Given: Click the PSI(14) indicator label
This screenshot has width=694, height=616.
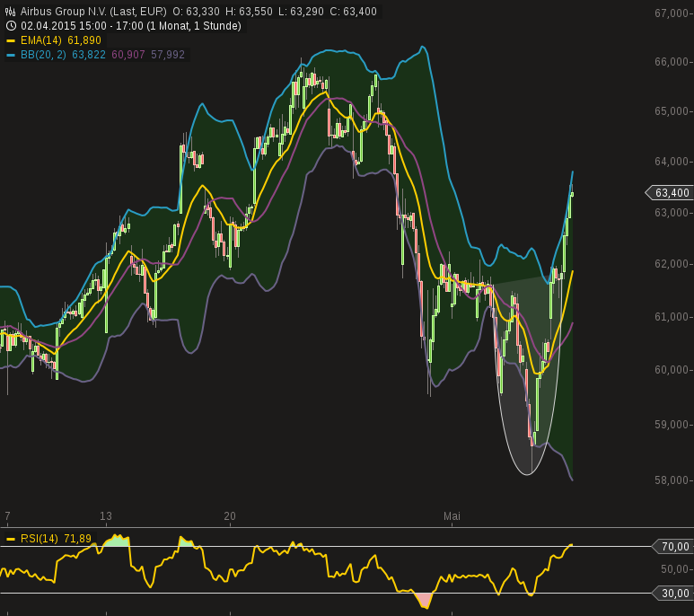Looking at the screenshot, I should 40,539.
